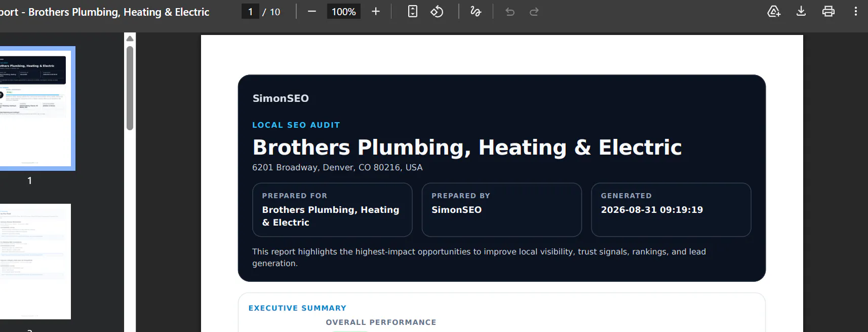
Task: Click the report description paragraph
Action: point(479,257)
